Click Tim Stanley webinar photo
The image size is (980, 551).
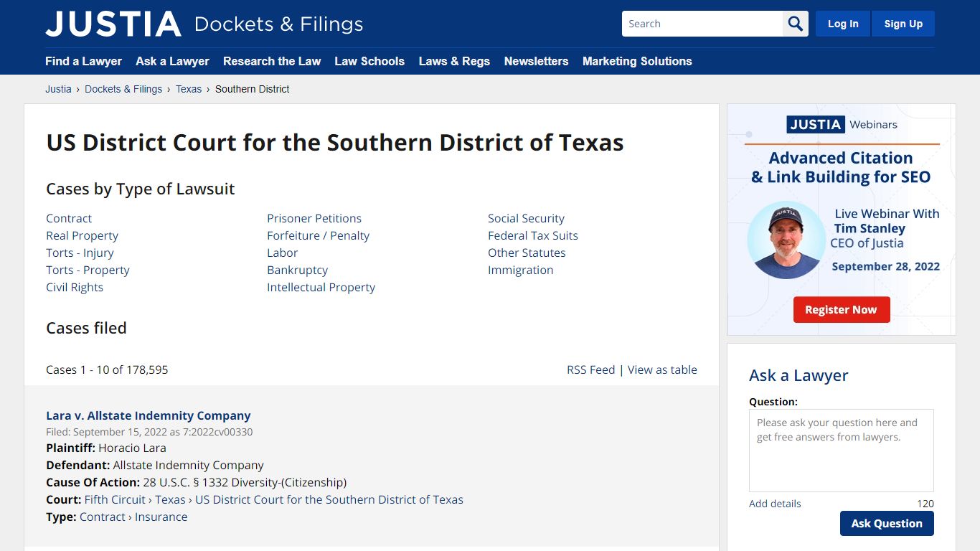pyautogui.click(x=786, y=240)
